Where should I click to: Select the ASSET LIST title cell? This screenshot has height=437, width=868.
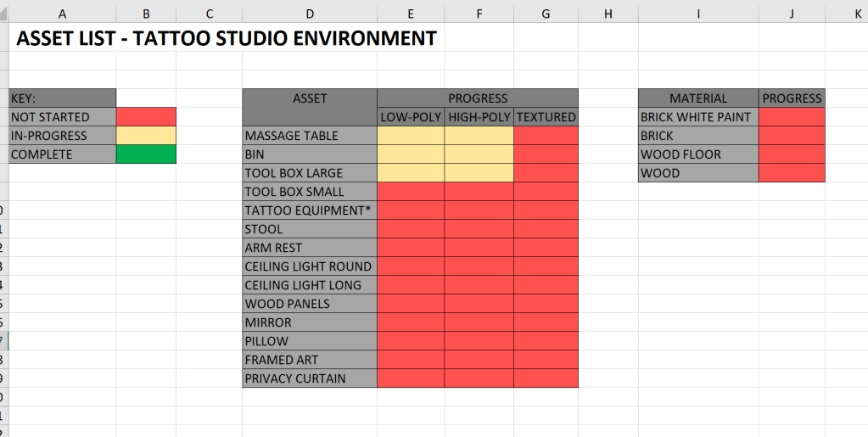click(226, 38)
